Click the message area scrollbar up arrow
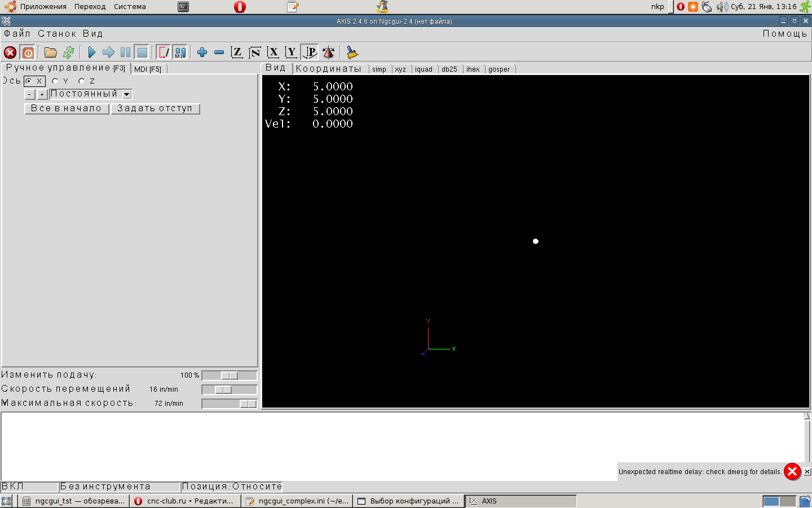Screen dimensions: 812x508 coord(807,417)
